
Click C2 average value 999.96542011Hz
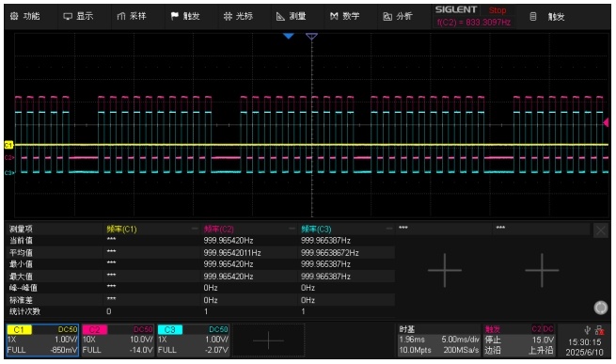(x=232, y=252)
